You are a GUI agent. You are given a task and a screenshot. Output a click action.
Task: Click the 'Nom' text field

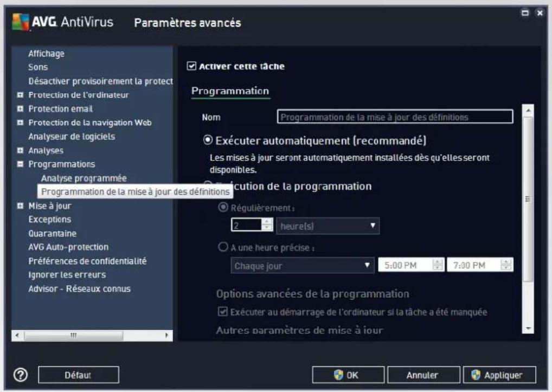pyautogui.click(x=395, y=117)
